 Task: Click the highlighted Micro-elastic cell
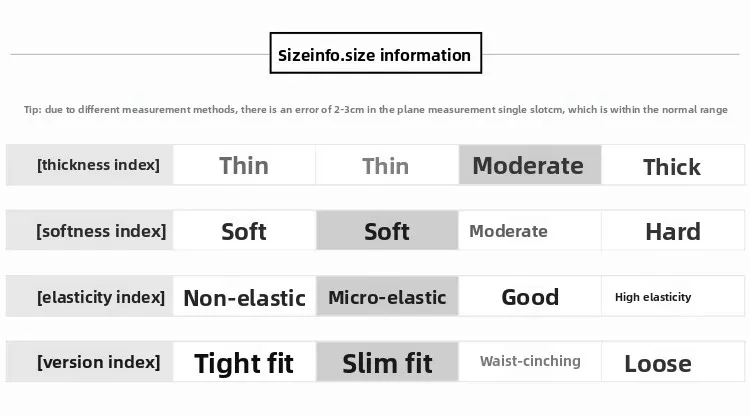point(387,297)
